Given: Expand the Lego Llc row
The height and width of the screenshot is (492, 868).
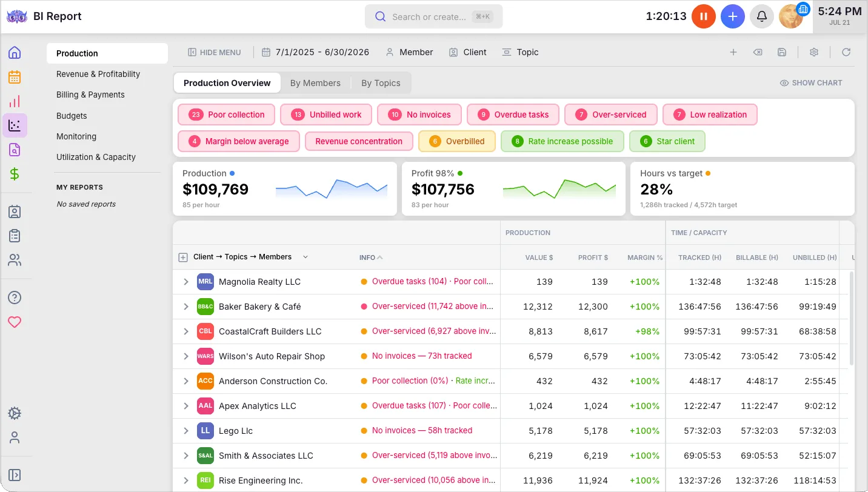Looking at the screenshot, I should click(186, 431).
